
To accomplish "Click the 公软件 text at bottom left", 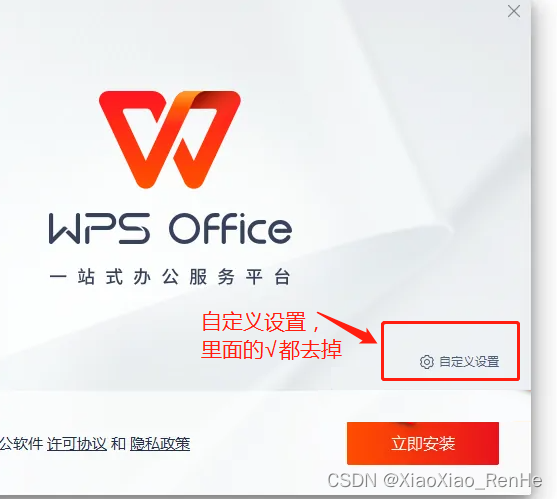I will tap(21, 444).
